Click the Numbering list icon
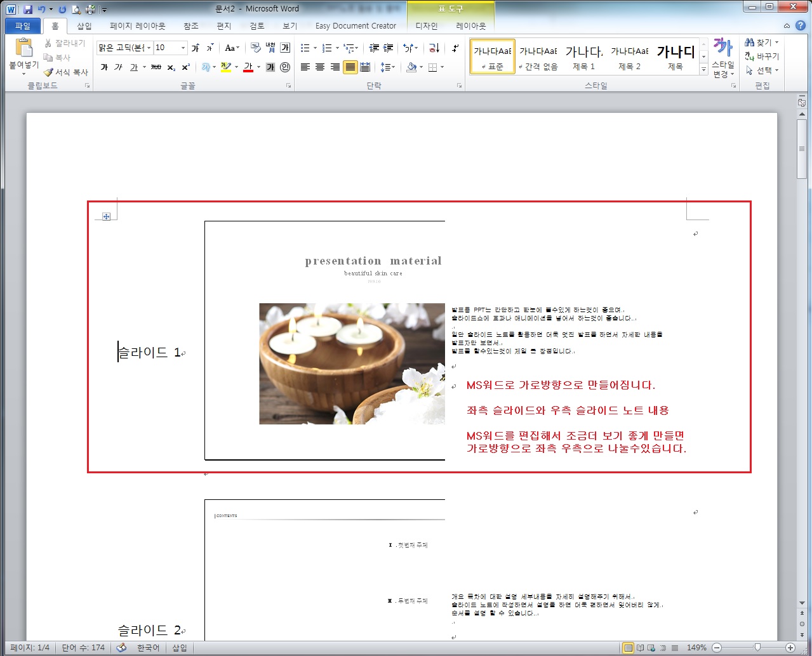 click(327, 48)
